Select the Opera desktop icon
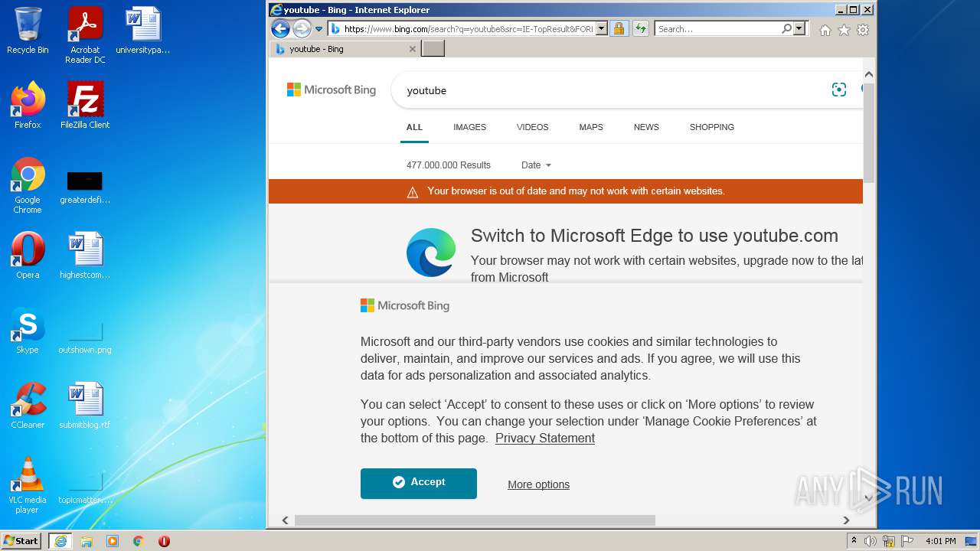 click(28, 256)
